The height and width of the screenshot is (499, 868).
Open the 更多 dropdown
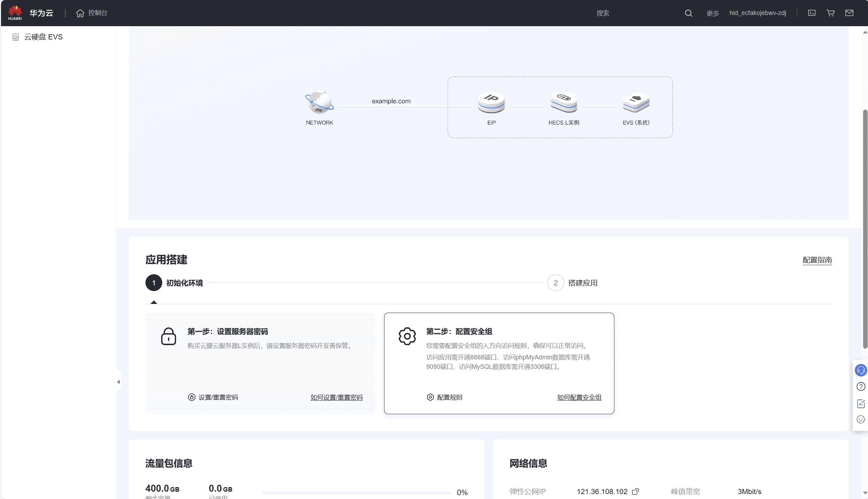coord(712,13)
